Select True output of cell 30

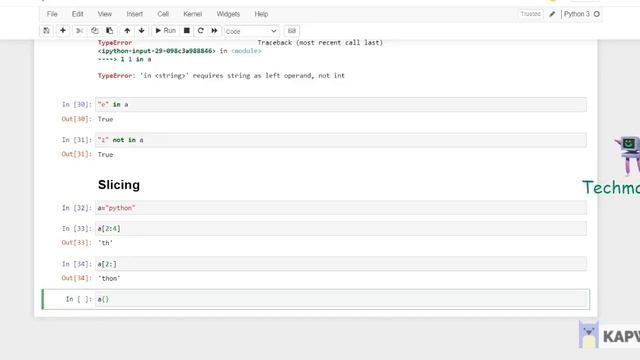click(105, 119)
